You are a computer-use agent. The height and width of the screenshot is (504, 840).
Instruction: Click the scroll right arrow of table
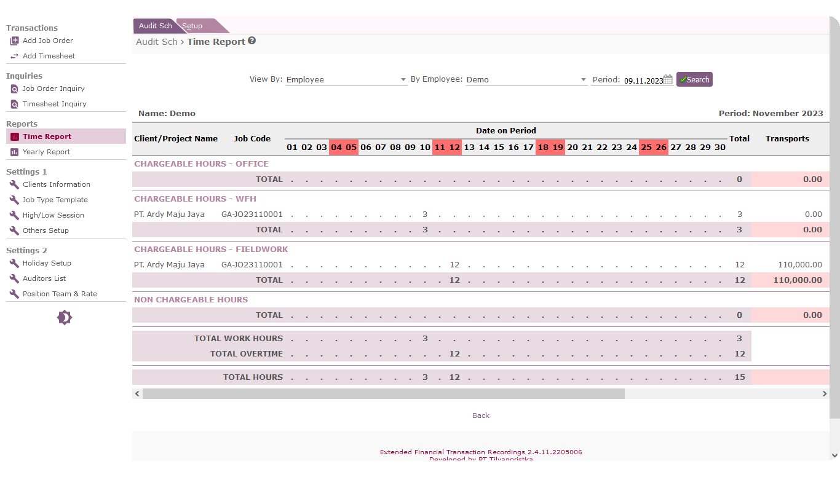825,393
